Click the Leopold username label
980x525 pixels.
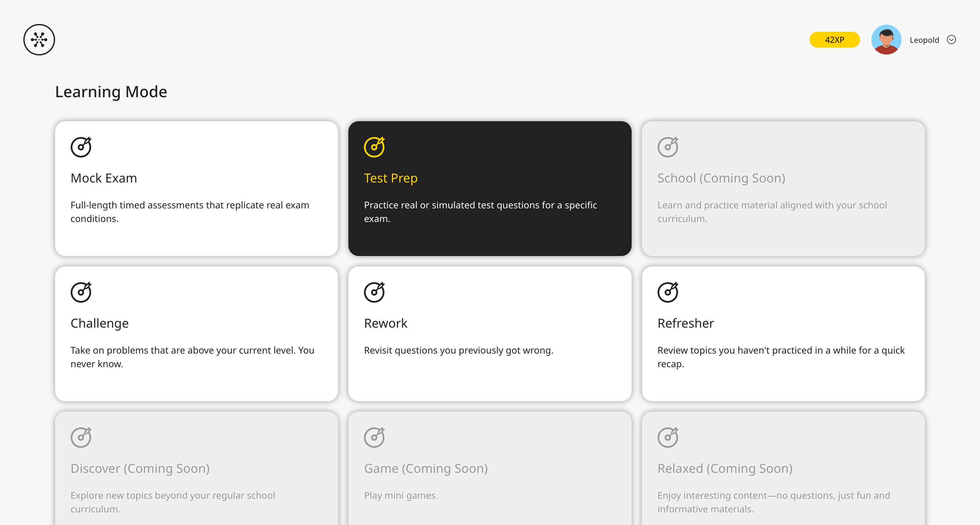tap(924, 40)
